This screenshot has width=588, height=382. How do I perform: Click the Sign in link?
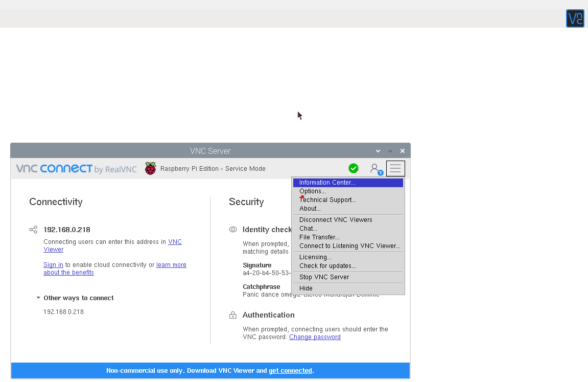coord(53,264)
